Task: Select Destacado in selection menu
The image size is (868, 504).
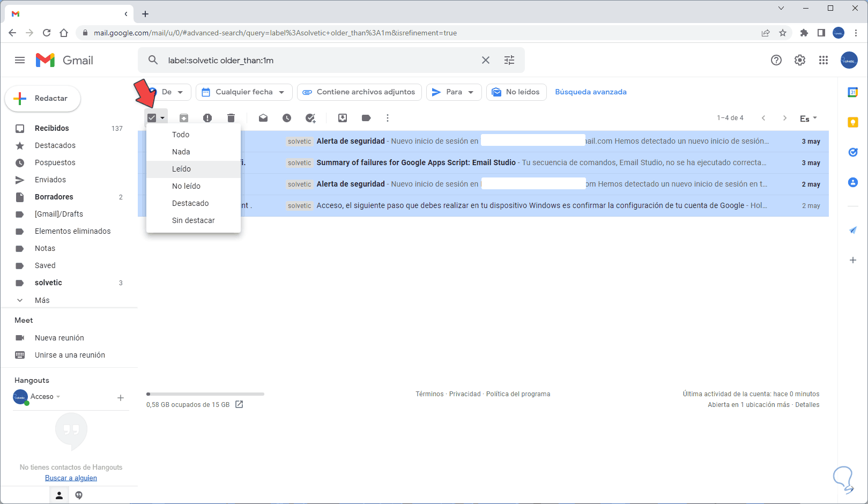Action: [x=194, y=203]
